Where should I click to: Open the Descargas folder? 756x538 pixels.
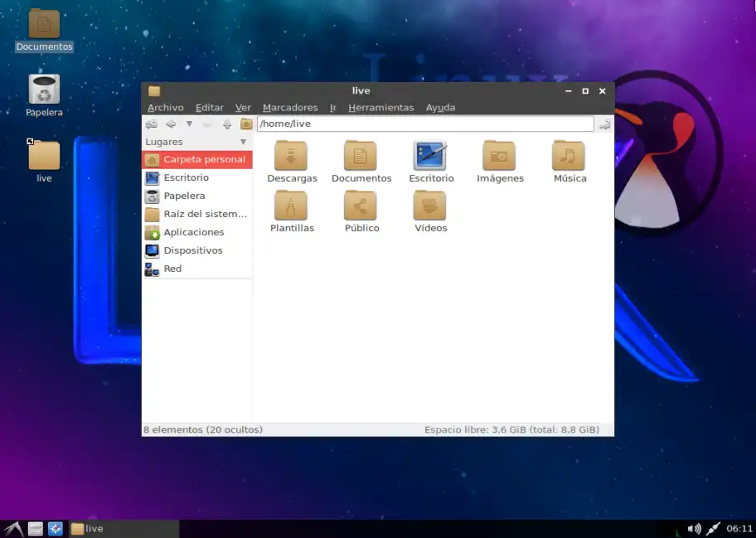point(291,157)
